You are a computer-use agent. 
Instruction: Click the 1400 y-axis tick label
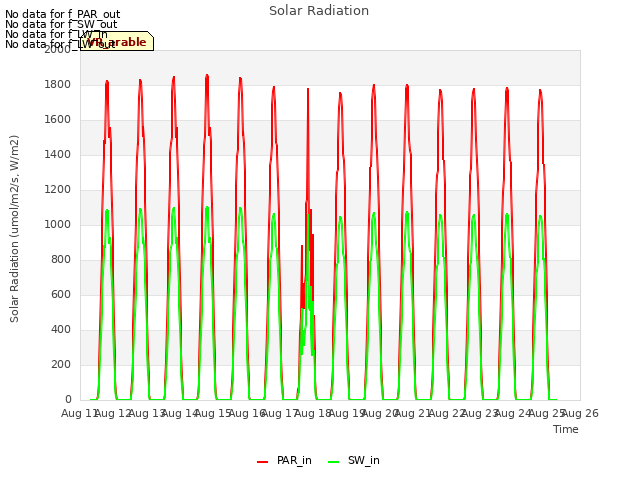tap(58, 155)
